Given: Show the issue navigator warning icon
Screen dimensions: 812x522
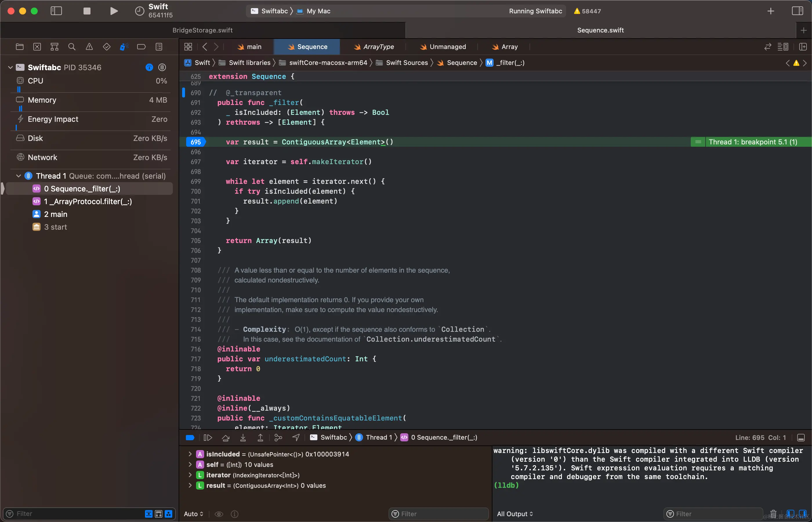Looking at the screenshot, I should (x=89, y=47).
